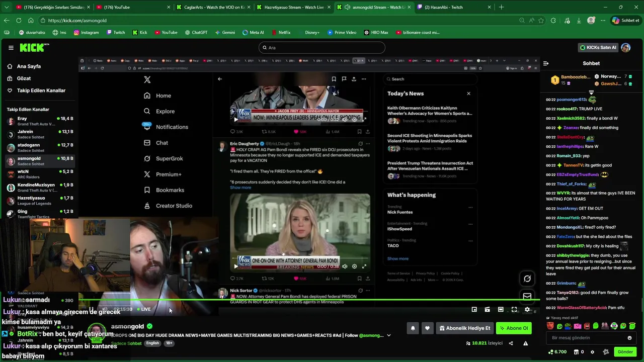The height and width of the screenshot is (362, 644).
Task: Open emoji picker in message box
Action: (x=629, y=338)
